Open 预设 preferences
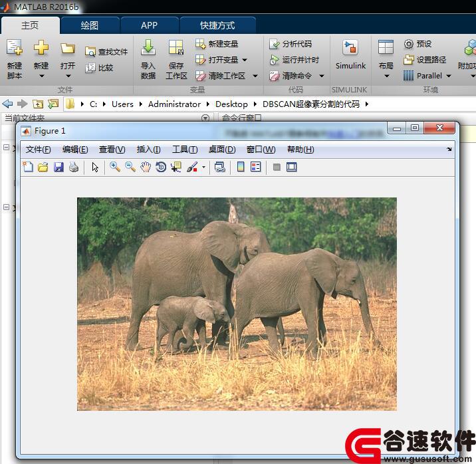The height and width of the screenshot is (464, 476). click(x=417, y=44)
